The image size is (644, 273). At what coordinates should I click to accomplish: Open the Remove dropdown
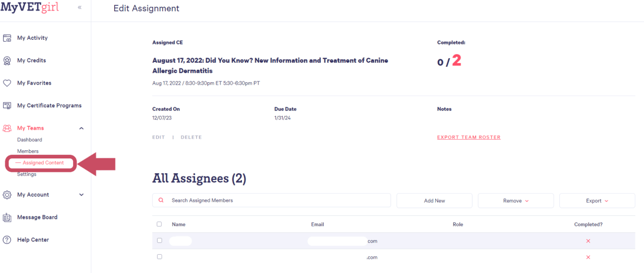pos(515,200)
